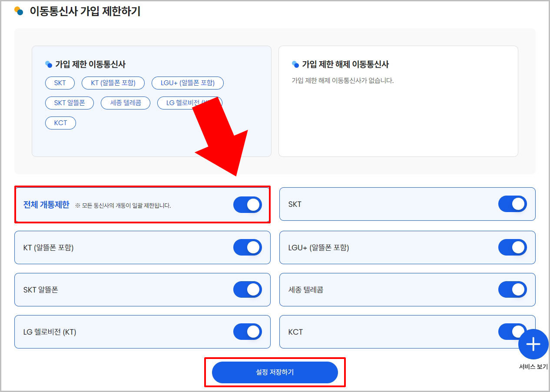Image resolution: width=550 pixels, height=392 pixels.
Task: Click the SKT tag in restricted carriers
Action: [x=60, y=83]
